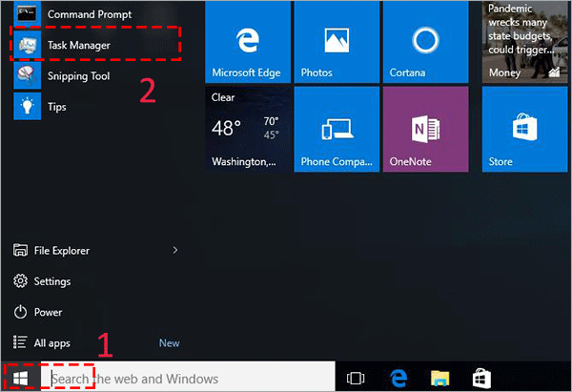Screen dimensions: 572x392
Task: Open the Money news tile
Action: coord(525,42)
